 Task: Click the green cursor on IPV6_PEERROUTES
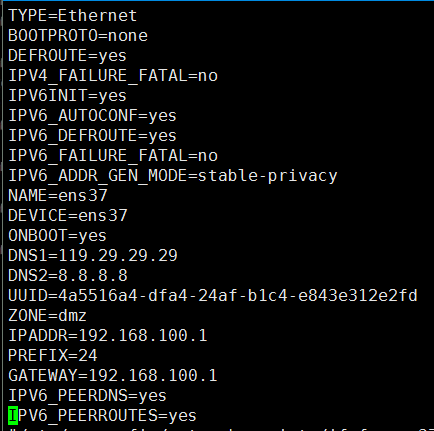click(13, 416)
